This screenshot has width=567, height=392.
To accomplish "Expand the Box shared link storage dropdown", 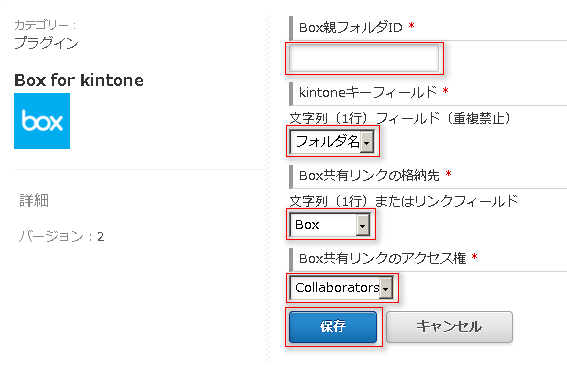I will pyautogui.click(x=330, y=225).
